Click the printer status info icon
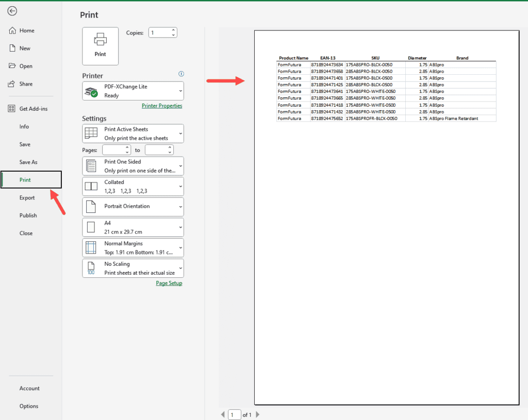Image resolution: width=528 pixels, height=420 pixels. (x=181, y=74)
